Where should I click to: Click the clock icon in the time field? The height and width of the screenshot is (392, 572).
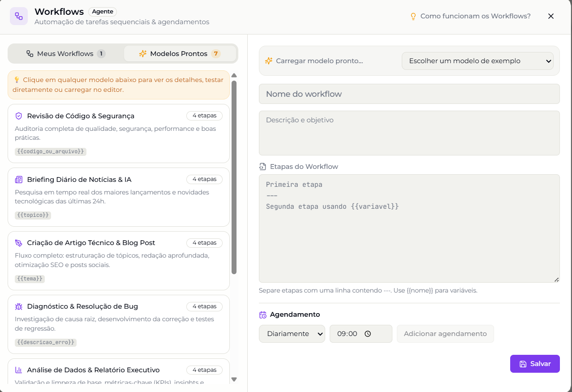[x=368, y=334]
